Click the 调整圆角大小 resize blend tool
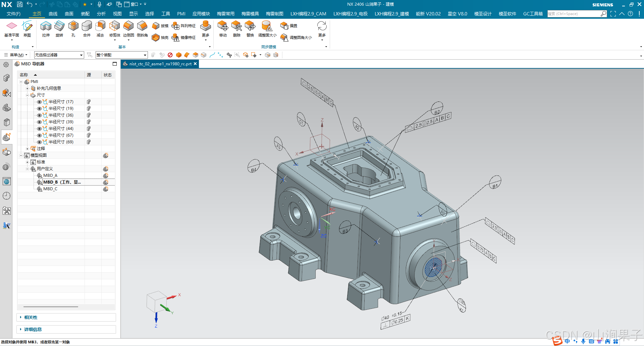Viewport: 644px width, 346px height. pos(296,38)
